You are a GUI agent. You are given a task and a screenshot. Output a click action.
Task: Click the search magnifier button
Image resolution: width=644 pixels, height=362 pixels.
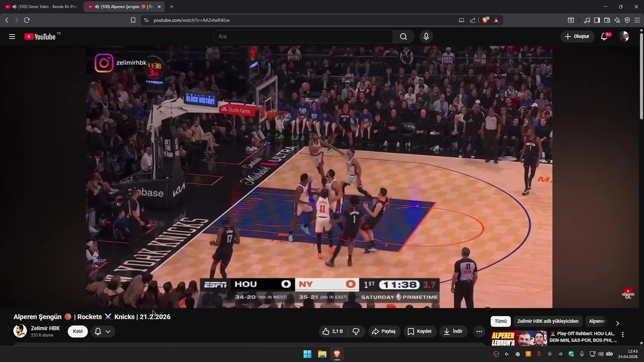[x=404, y=37]
